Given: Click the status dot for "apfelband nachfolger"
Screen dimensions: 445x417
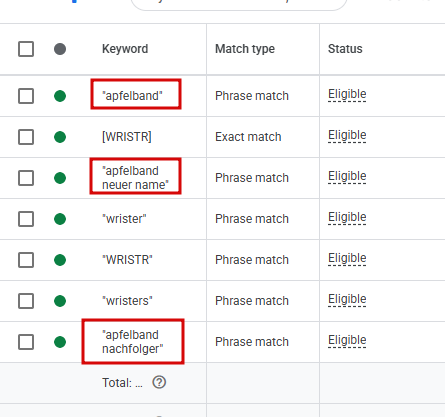Looking at the screenshot, I should click(60, 342).
